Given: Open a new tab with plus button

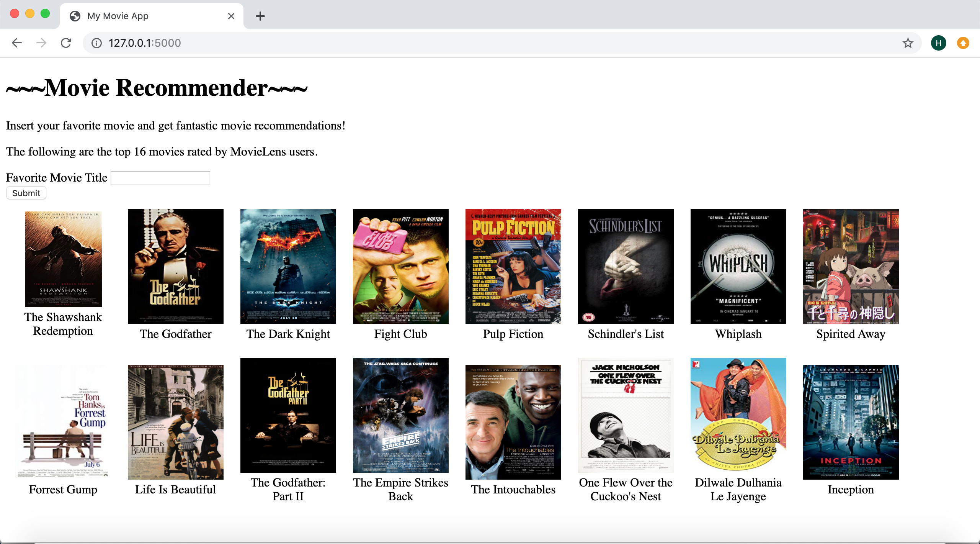Looking at the screenshot, I should pyautogui.click(x=260, y=16).
